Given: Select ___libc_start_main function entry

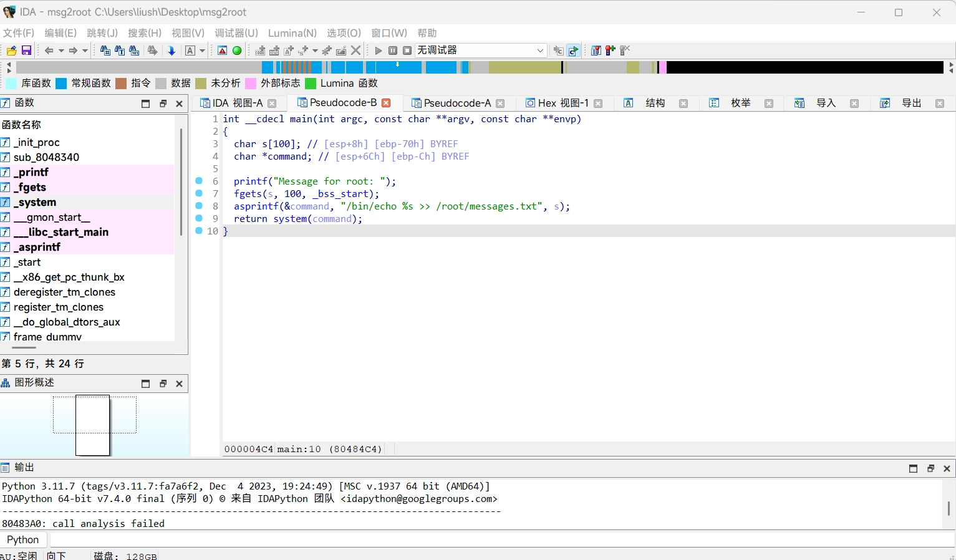Looking at the screenshot, I should (87, 232).
